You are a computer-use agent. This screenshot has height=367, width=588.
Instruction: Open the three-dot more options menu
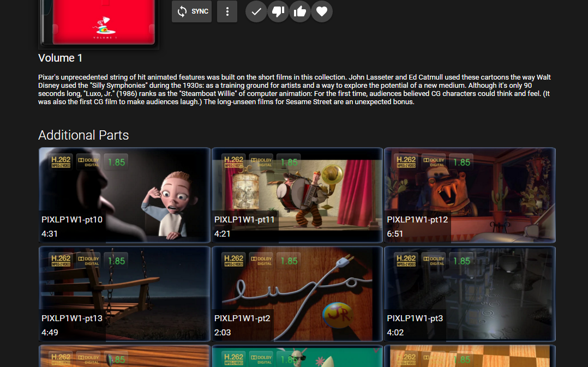click(227, 11)
